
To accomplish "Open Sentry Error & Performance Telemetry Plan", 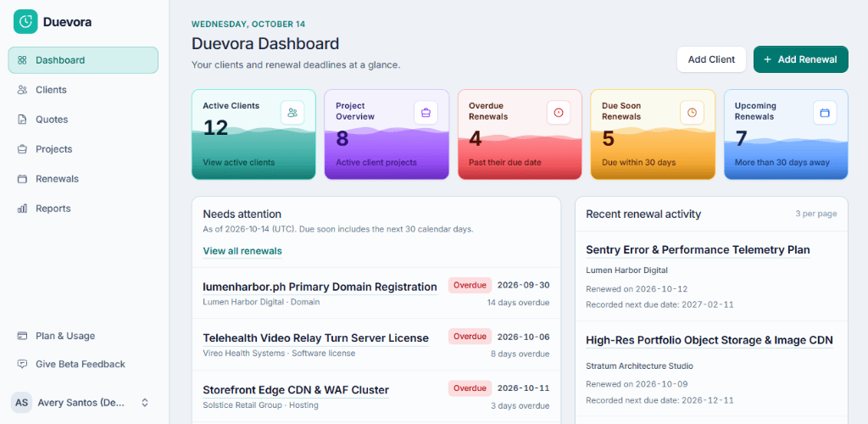I will (698, 249).
